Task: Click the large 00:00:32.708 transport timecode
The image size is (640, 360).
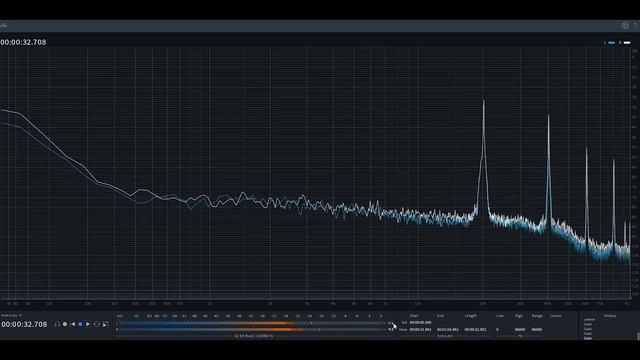Action: pyautogui.click(x=24, y=324)
